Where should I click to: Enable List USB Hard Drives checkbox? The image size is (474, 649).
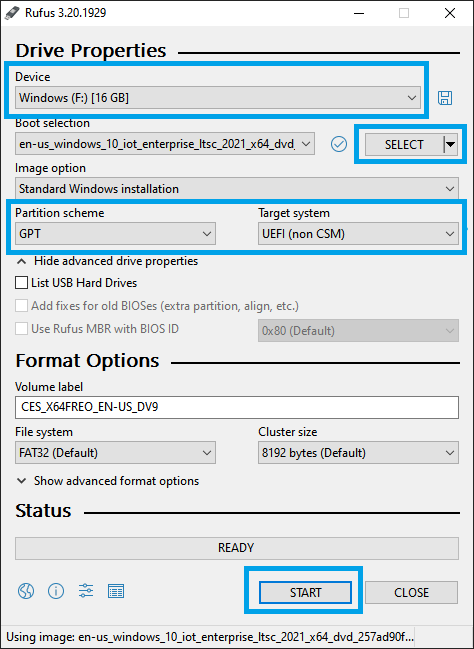tap(21, 283)
